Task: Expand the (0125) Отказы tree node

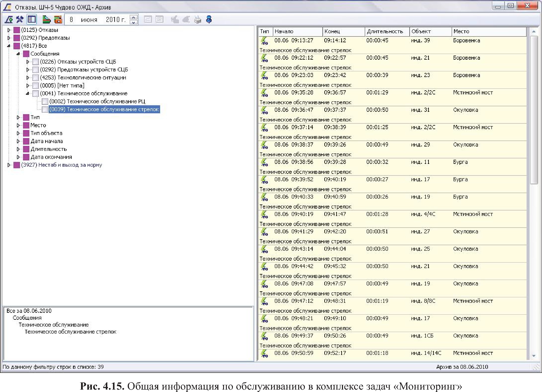Action: [9, 30]
